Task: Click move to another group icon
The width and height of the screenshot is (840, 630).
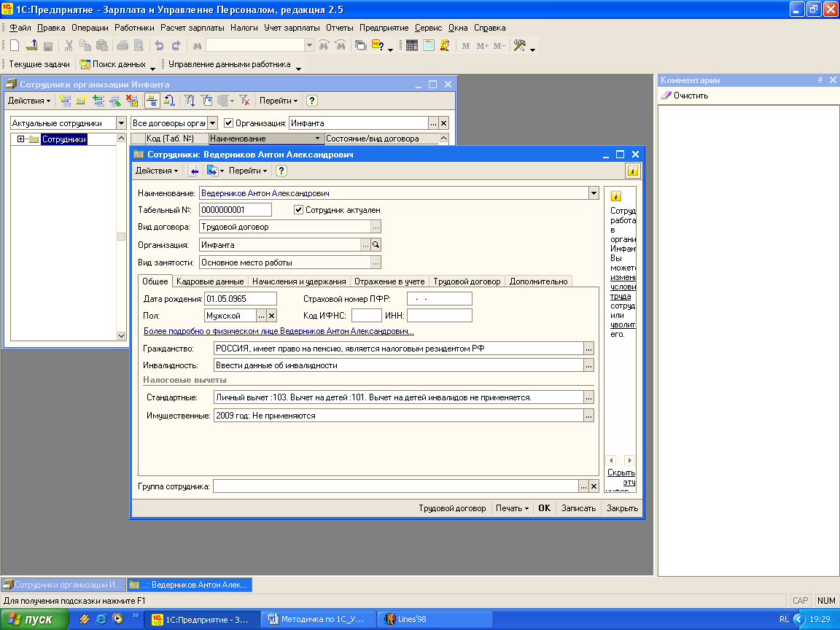Action: tap(169, 100)
